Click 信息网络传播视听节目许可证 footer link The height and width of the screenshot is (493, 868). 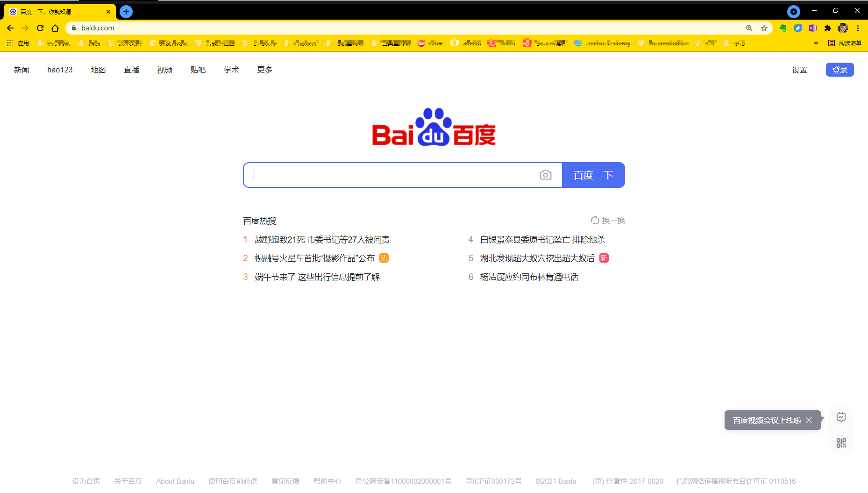736,481
